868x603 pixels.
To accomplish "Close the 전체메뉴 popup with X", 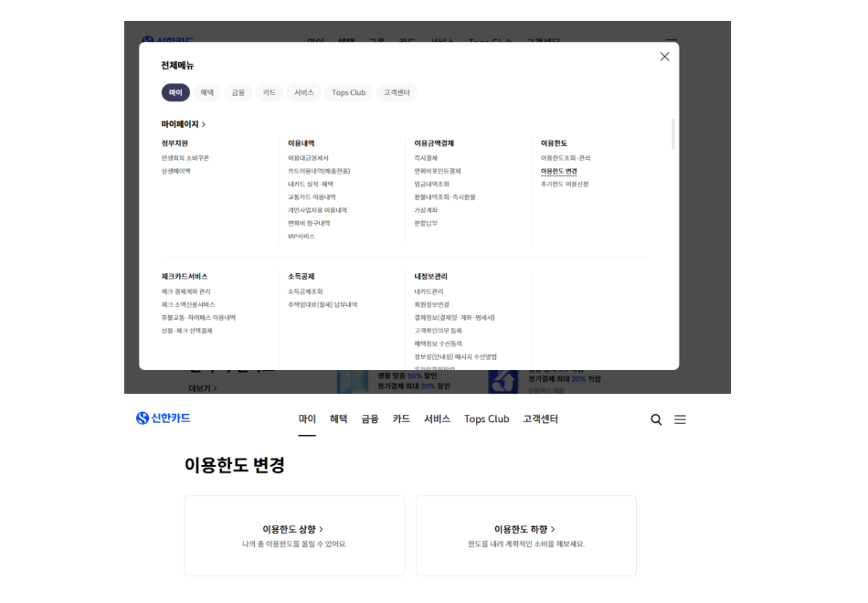I will point(664,57).
